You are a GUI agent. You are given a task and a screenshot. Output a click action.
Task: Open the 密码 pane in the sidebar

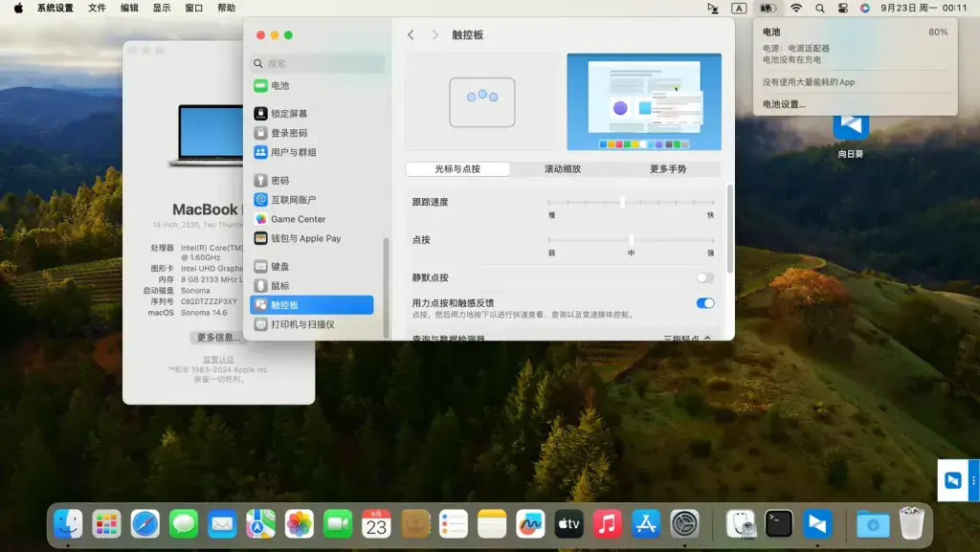click(311, 181)
